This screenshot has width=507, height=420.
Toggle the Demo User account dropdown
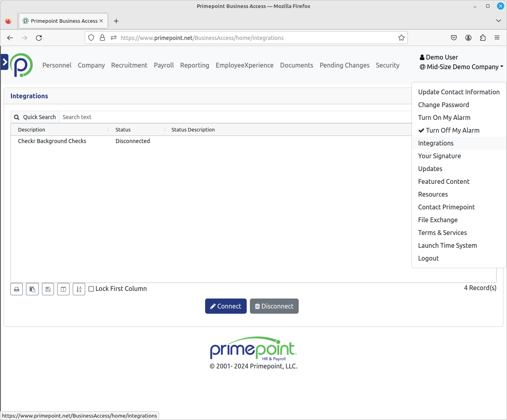(461, 62)
